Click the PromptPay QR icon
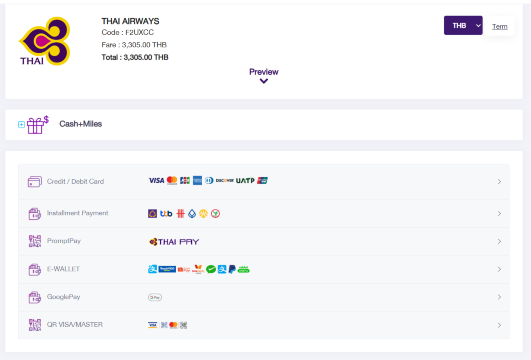The height and width of the screenshot is (360, 531). (x=35, y=241)
